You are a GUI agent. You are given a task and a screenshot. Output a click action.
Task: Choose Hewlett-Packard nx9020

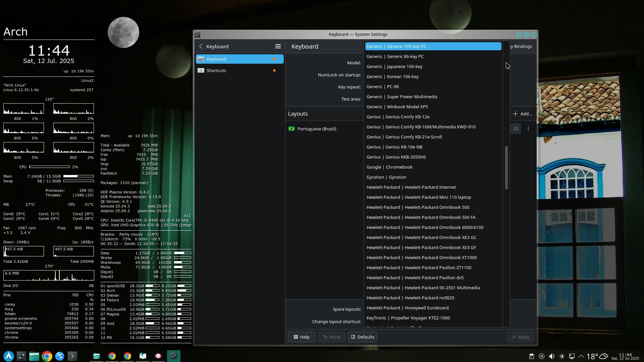433,298
